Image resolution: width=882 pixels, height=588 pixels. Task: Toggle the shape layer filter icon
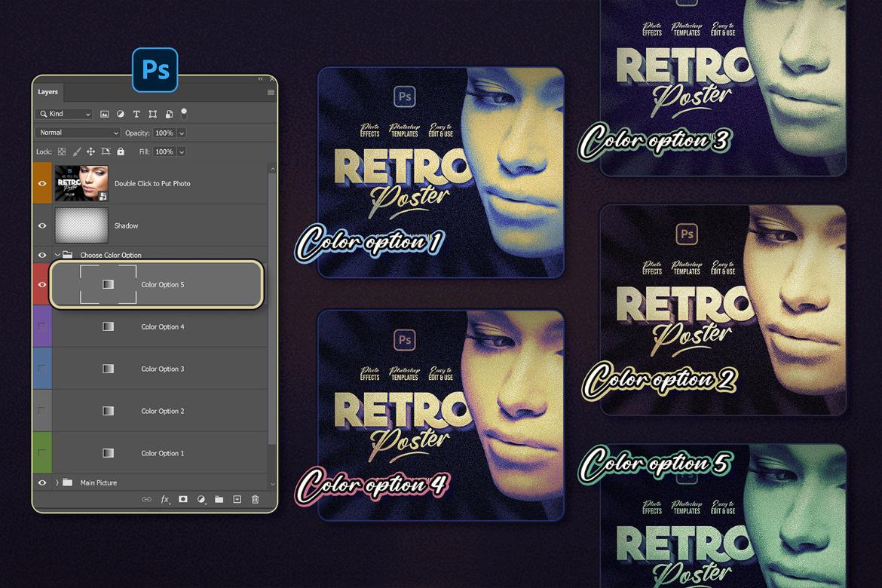152,115
